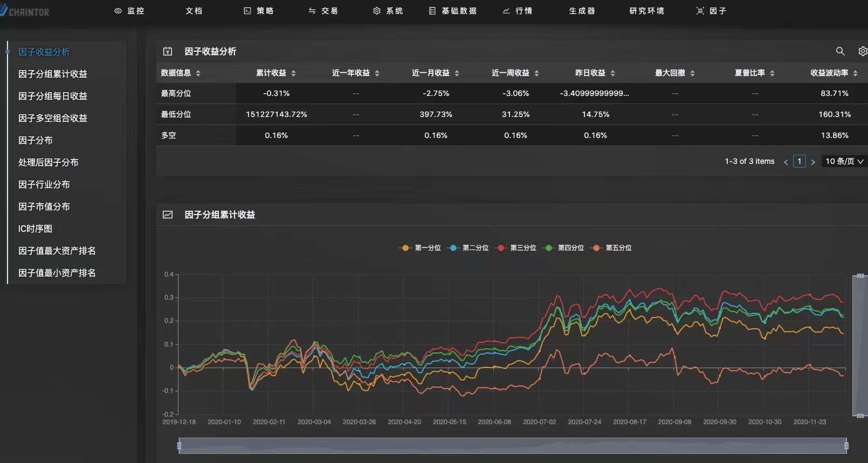This screenshot has width=868, height=463.
Task: Sort table by 昨日收益 column
Action: click(x=612, y=73)
